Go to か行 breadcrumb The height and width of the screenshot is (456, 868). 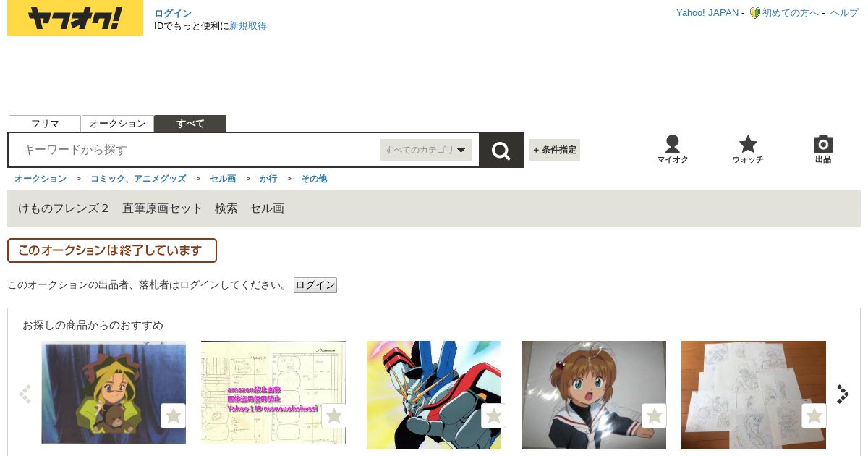point(268,179)
